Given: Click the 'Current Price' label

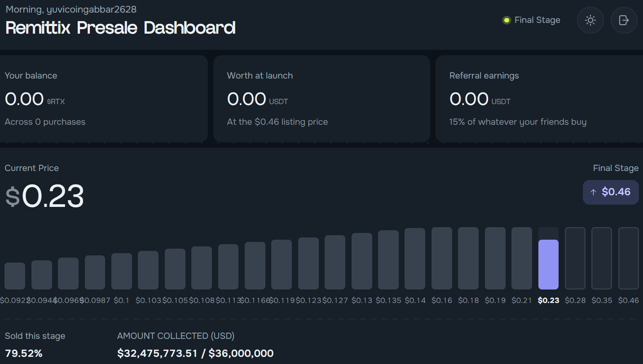Looking at the screenshot, I should (32, 168).
